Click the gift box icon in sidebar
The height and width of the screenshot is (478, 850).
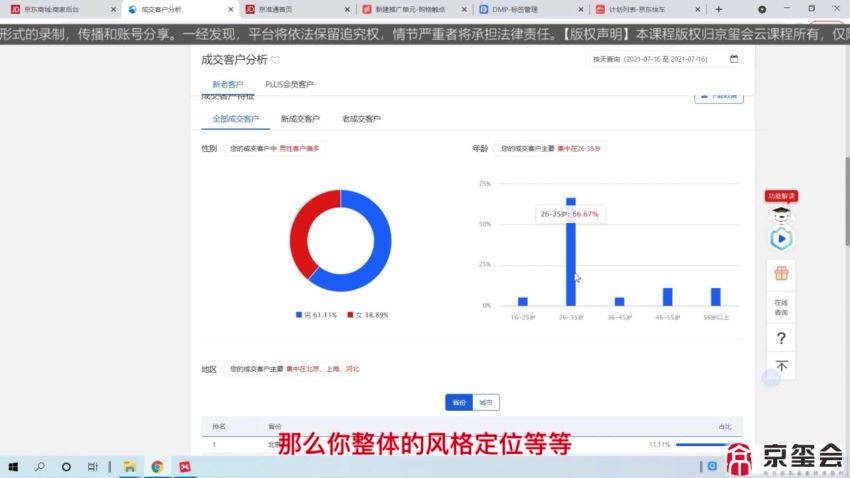[781, 273]
